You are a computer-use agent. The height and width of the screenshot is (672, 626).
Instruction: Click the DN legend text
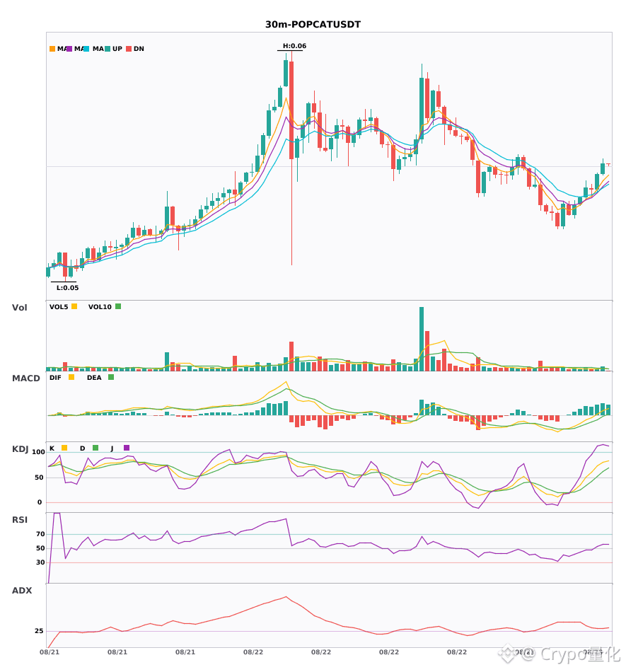click(x=139, y=49)
